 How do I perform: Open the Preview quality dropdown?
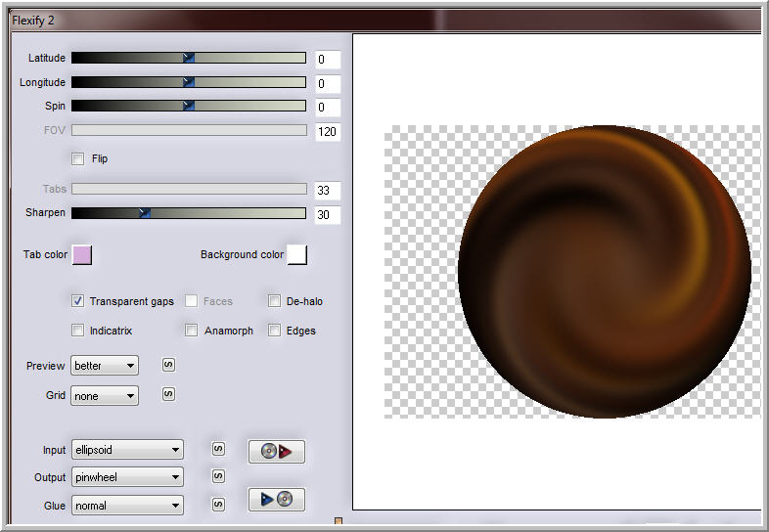(x=105, y=366)
